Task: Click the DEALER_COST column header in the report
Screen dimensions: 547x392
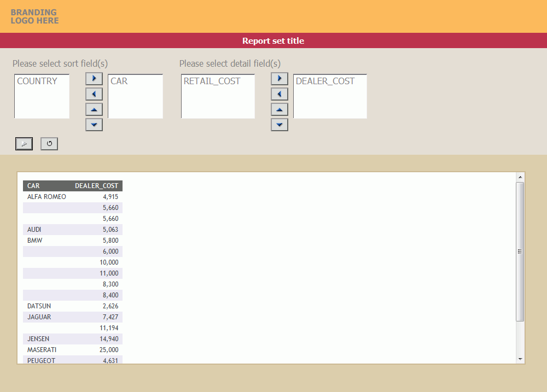Action: pos(97,186)
